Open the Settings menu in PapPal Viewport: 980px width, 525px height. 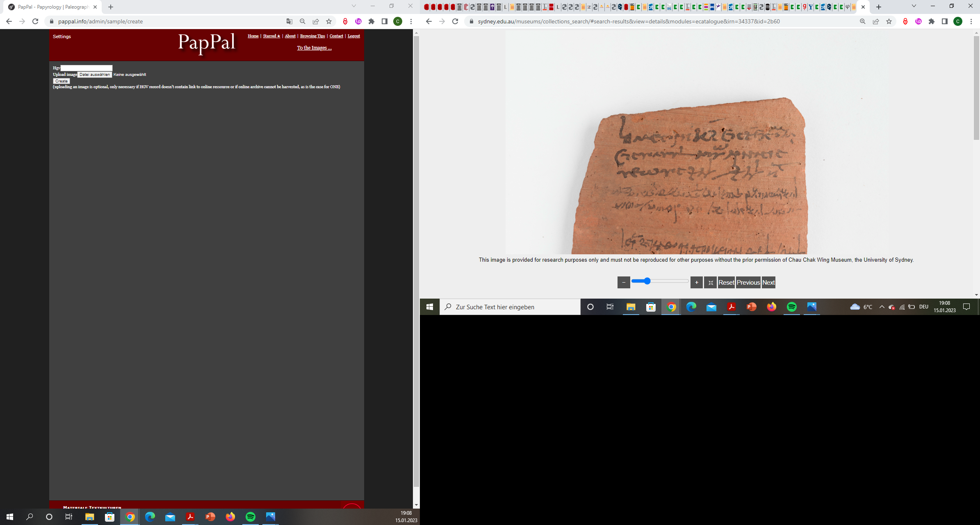coord(62,37)
